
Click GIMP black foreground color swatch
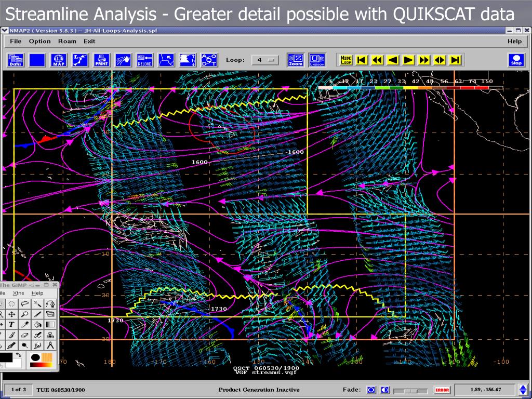tap(6, 356)
